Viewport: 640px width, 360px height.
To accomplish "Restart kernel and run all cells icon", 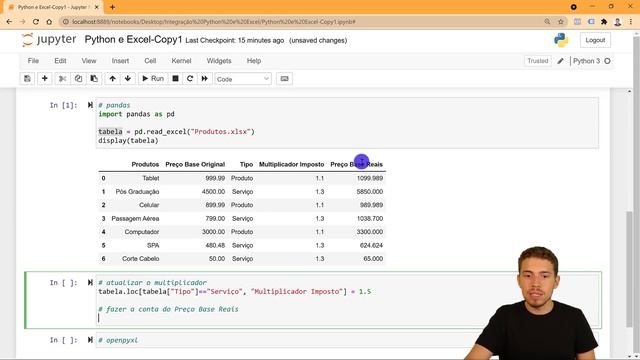I will coord(205,79).
